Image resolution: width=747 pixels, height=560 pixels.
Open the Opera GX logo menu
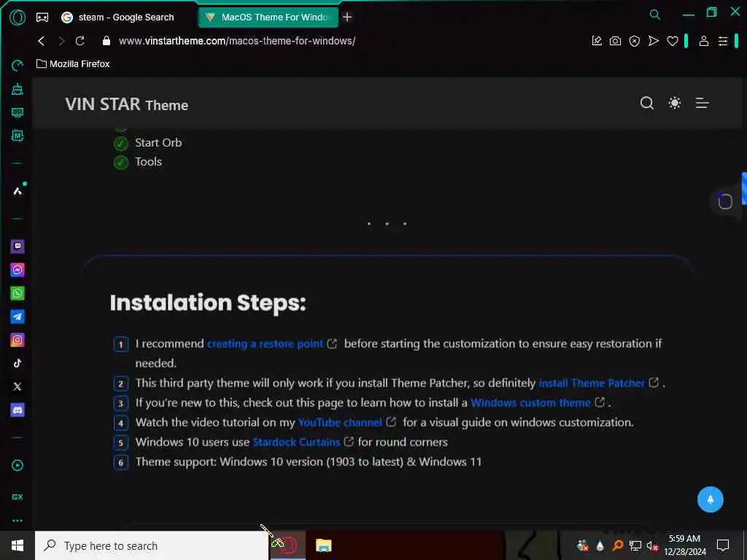[18, 17]
